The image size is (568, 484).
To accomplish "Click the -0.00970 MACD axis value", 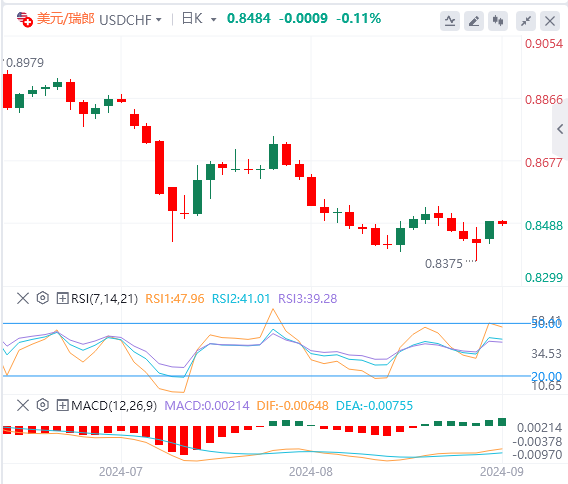I will pos(537,455).
